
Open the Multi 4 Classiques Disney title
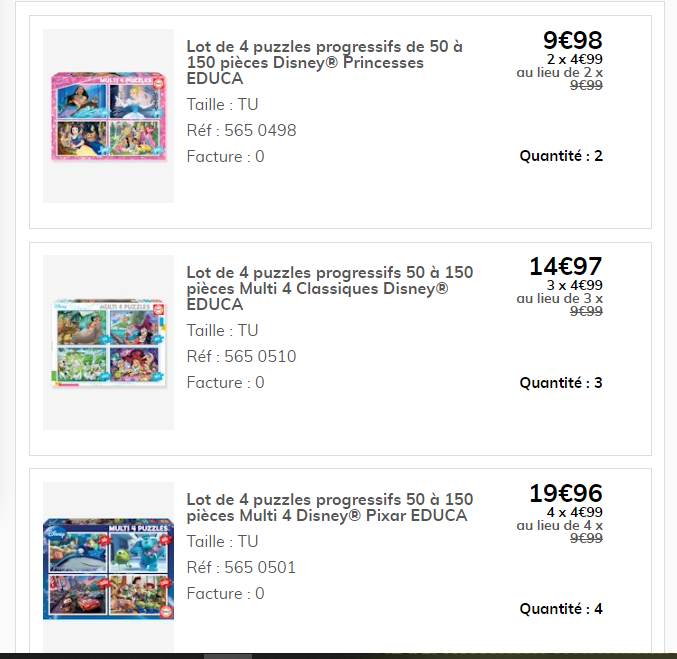pyautogui.click(x=329, y=288)
